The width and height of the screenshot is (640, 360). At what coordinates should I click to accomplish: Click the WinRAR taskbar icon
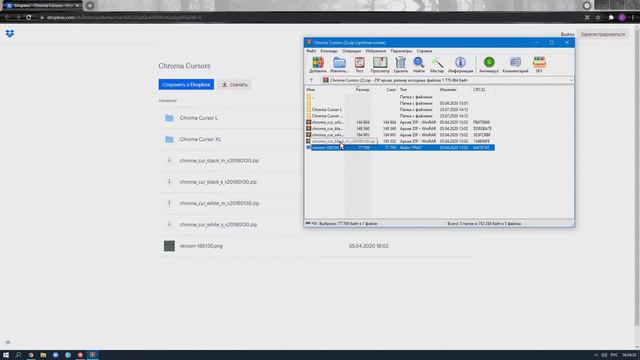coord(93,355)
